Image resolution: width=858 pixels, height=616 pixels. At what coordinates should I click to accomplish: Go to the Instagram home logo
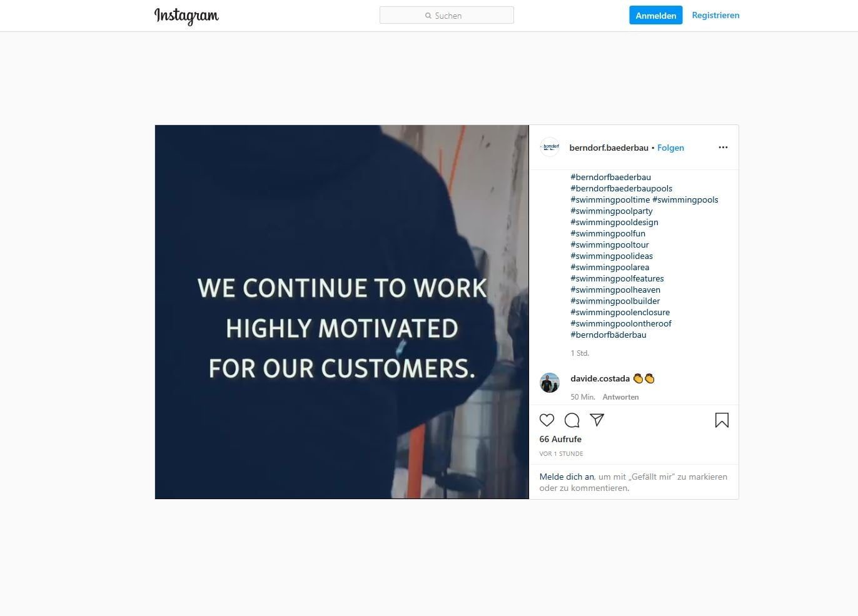[186, 16]
